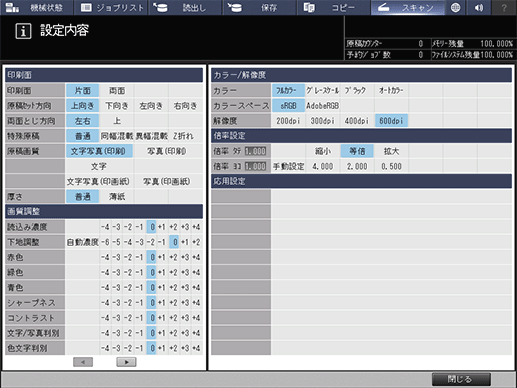Select 同幅混載 special original
The height and width of the screenshot is (388, 517).
117,136
